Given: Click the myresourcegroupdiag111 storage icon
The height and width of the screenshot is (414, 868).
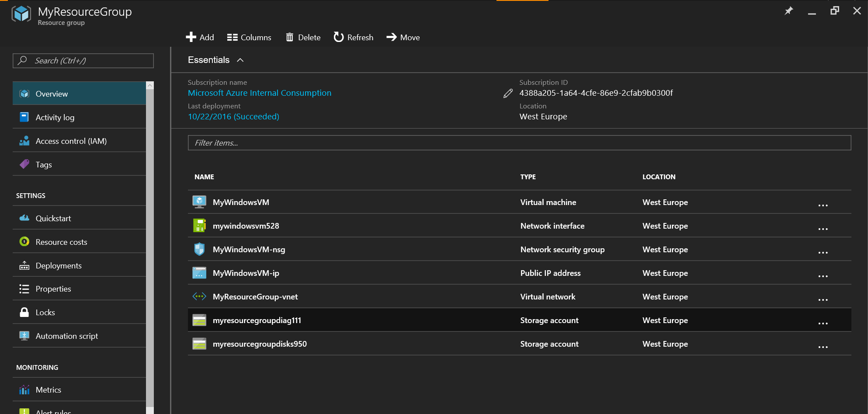Looking at the screenshot, I should [199, 320].
